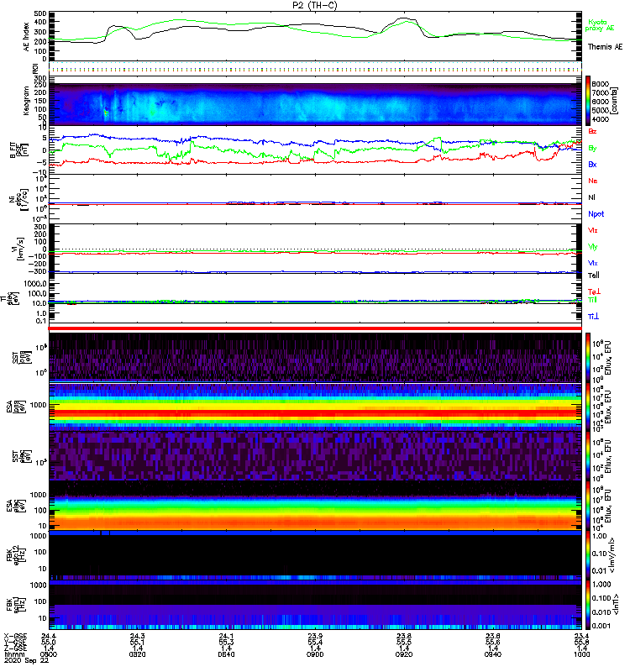Click the date label 2020 Sep 22
The image size is (630, 672).
(26, 661)
